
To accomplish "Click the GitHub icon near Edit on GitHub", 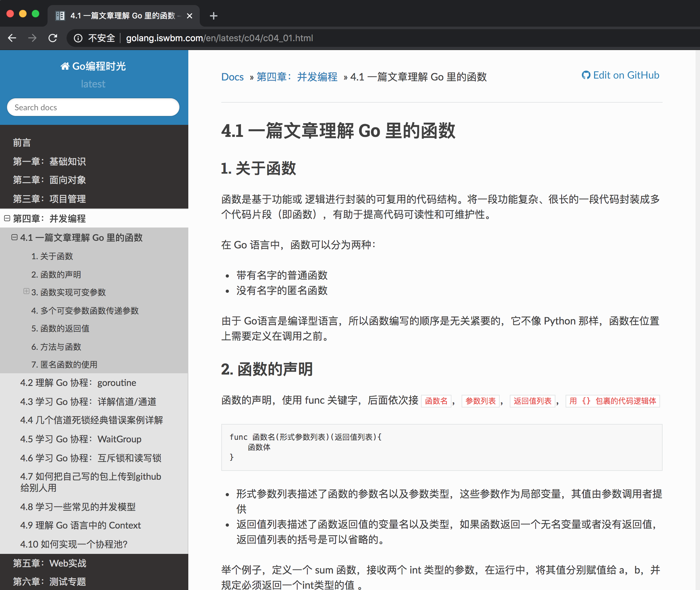I will pyautogui.click(x=586, y=75).
